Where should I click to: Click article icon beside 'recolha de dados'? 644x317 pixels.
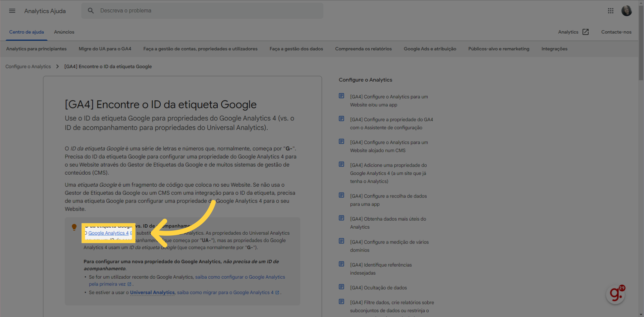click(341, 195)
